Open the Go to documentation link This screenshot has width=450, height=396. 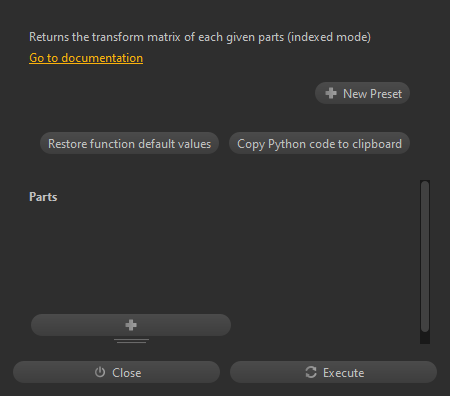point(86,58)
